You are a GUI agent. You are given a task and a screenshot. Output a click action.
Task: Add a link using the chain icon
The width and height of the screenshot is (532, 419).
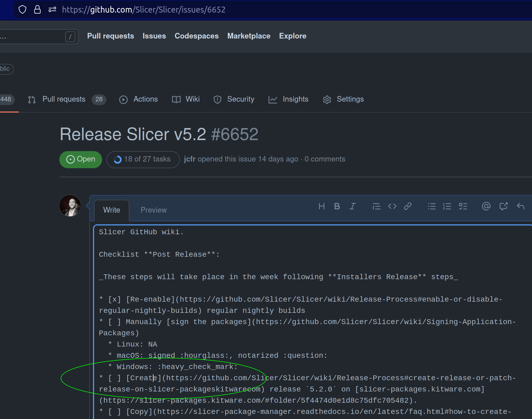click(407, 206)
